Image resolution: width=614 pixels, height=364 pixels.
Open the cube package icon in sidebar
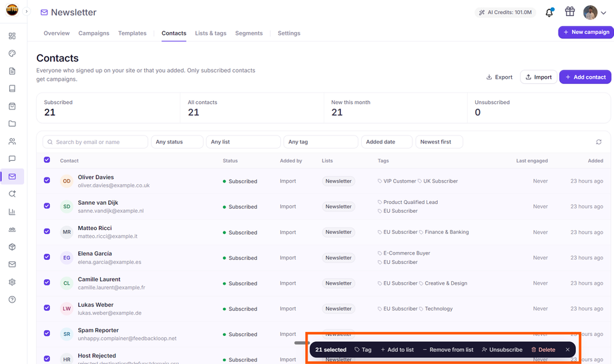12,247
